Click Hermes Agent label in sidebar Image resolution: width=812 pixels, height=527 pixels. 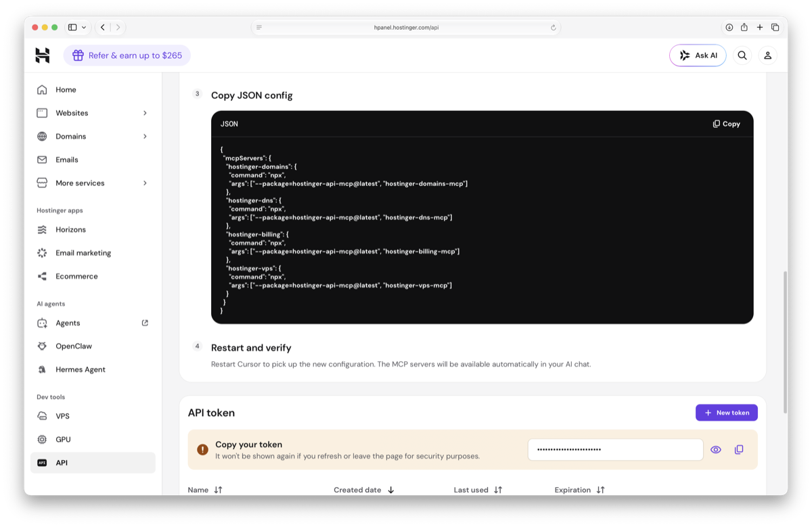81,369
